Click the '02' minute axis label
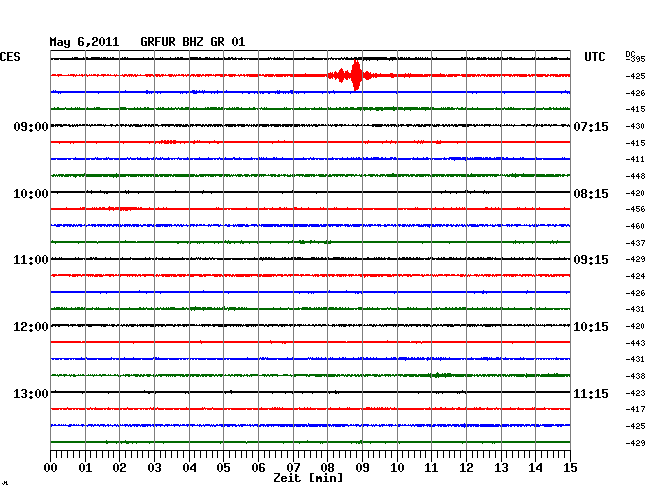650x494 pixels. (x=119, y=467)
